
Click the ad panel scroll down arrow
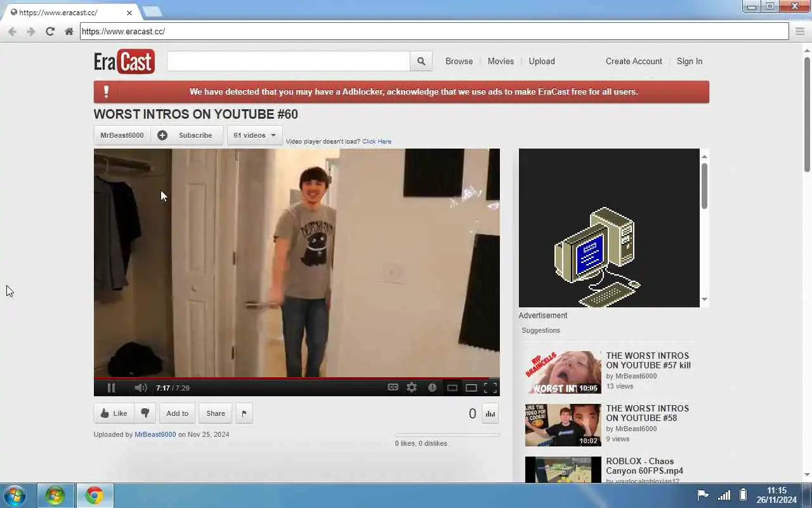pos(704,300)
